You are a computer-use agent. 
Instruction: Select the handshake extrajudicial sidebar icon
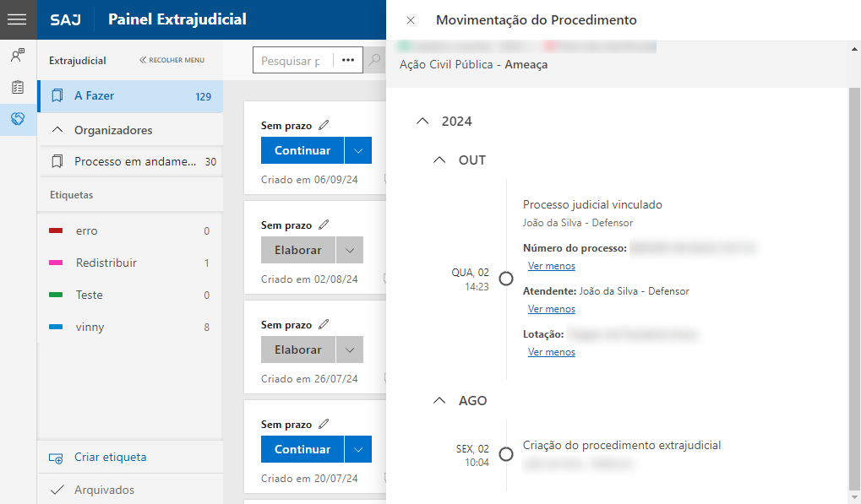pos(18,118)
